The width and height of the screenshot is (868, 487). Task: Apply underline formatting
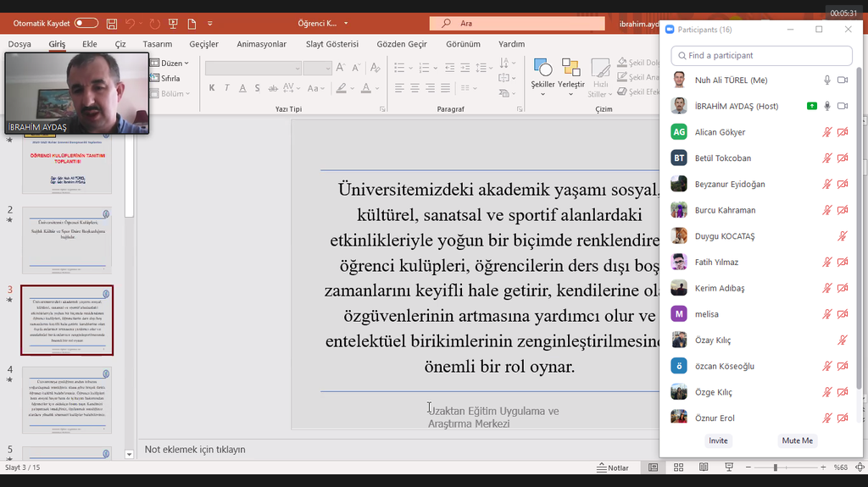click(x=242, y=88)
